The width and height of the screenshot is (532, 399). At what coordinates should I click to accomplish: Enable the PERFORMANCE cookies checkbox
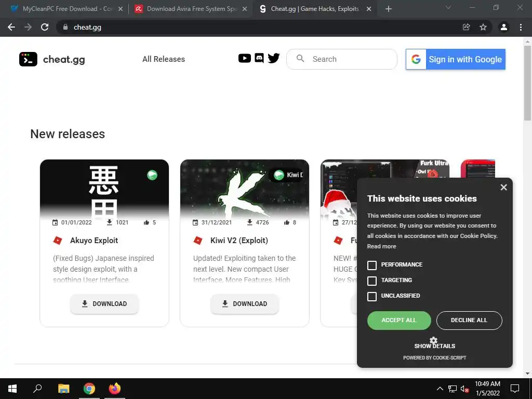point(372,265)
